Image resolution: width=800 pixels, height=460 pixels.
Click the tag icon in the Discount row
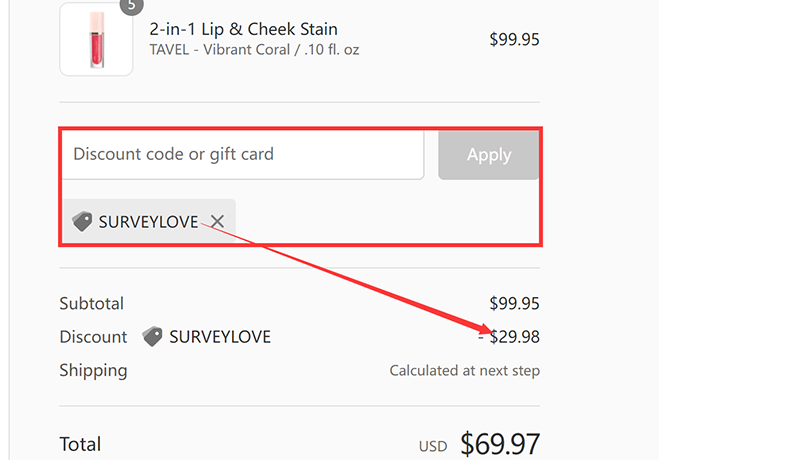(x=152, y=337)
